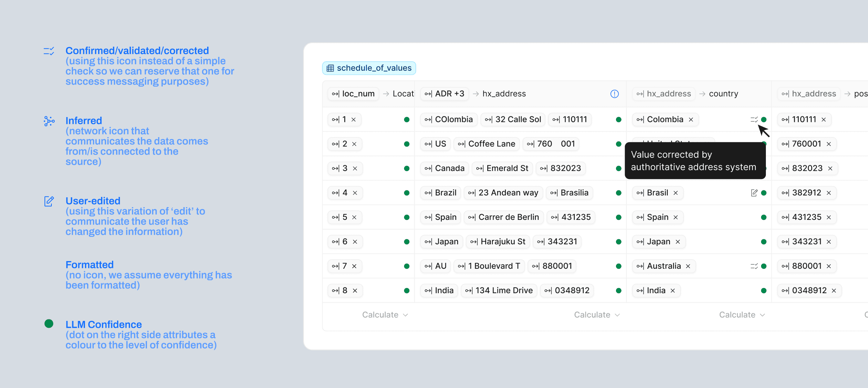868x388 pixels.
Task: Click the country target column label
Action: tap(724, 94)
